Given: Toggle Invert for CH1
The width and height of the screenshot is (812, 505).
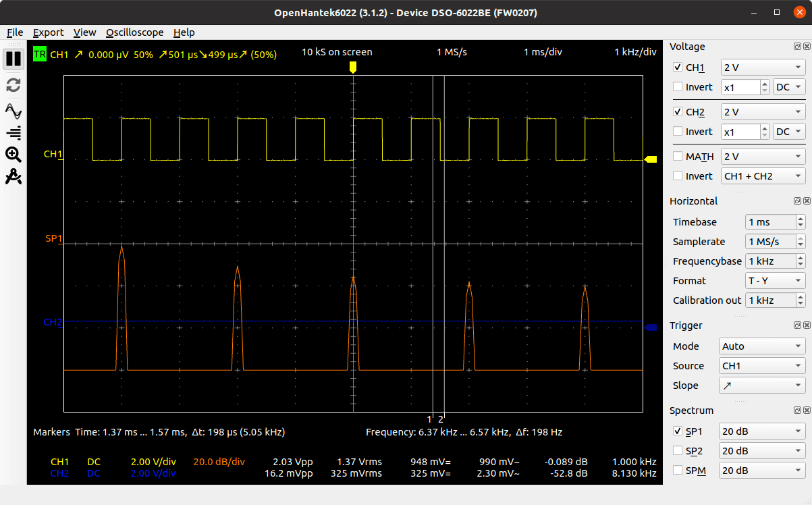Looking at the screenshot, I should [x=677, y=86].
